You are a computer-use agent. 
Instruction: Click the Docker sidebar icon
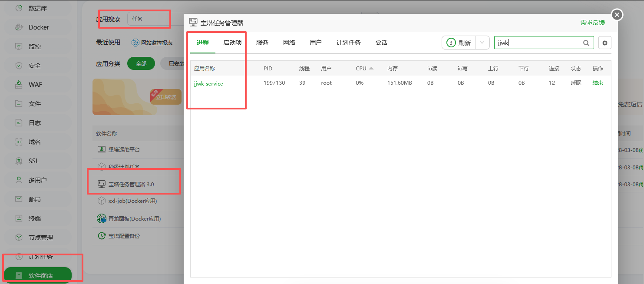click(x=19, y=27)
